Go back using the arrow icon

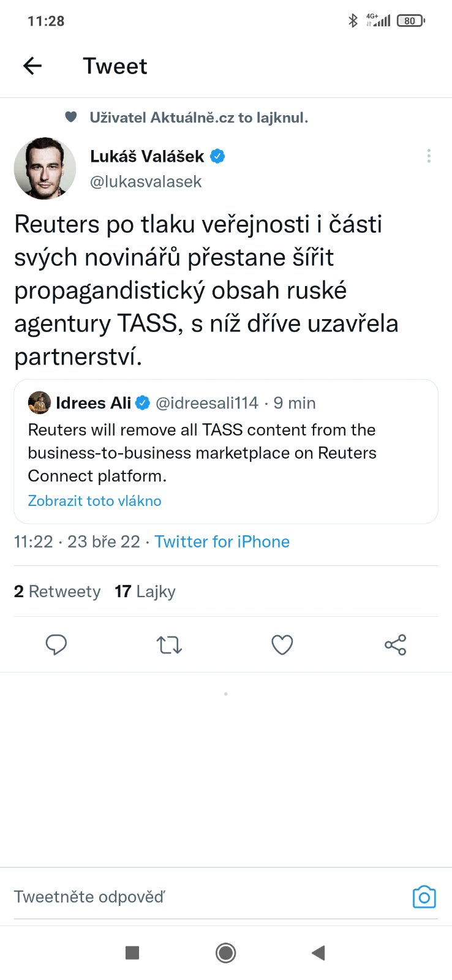tap(32, 66)
